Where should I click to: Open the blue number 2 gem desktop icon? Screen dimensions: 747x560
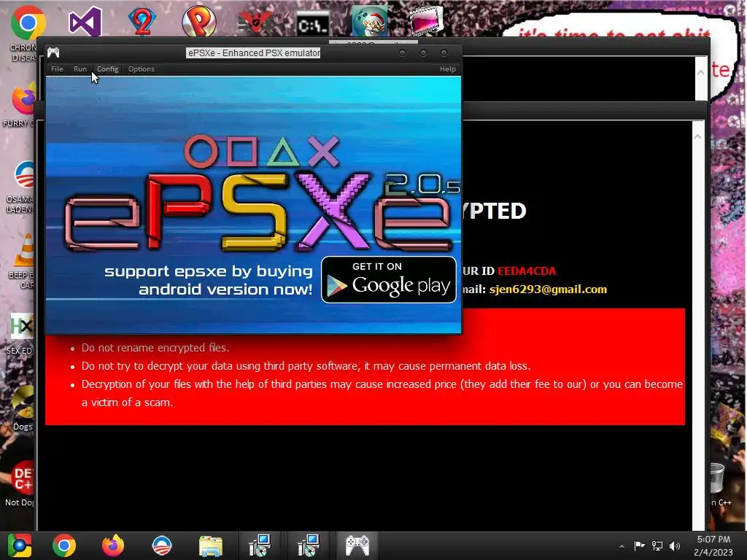point(142,21)
